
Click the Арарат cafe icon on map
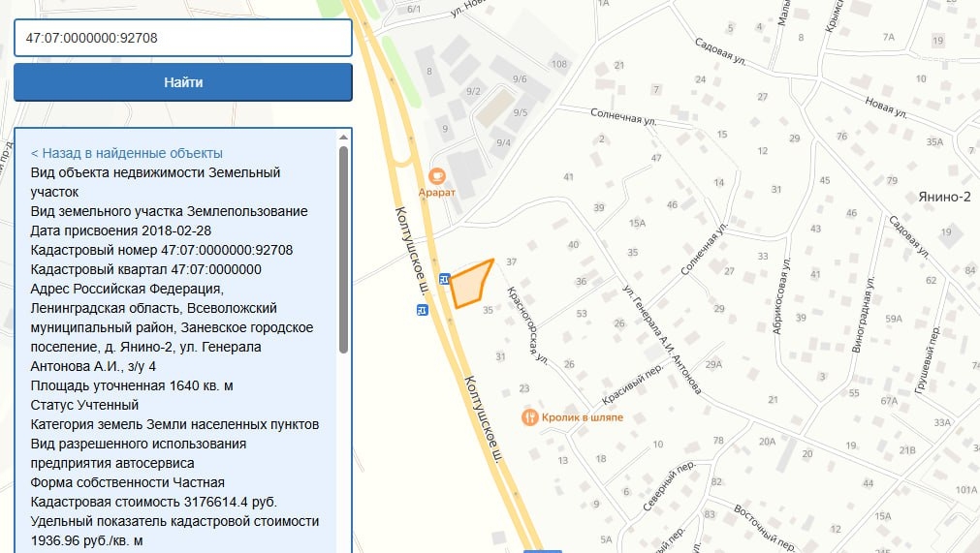436,175
